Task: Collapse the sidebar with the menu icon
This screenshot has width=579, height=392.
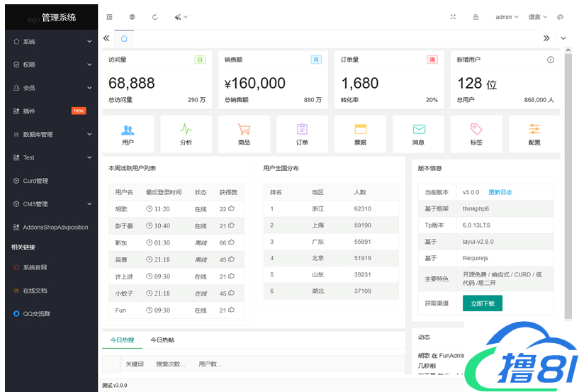Action: point(109,17)
